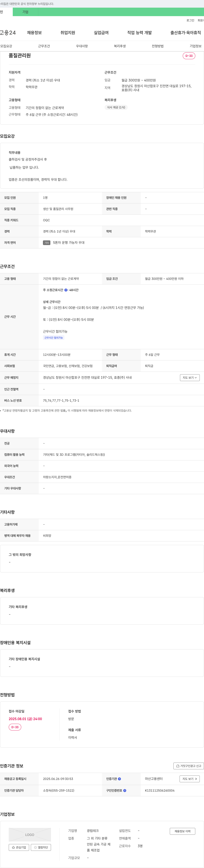Viewport: 204px width, 868px height.
Task: Click the 고용24 logo
Action: coord(8,33)
